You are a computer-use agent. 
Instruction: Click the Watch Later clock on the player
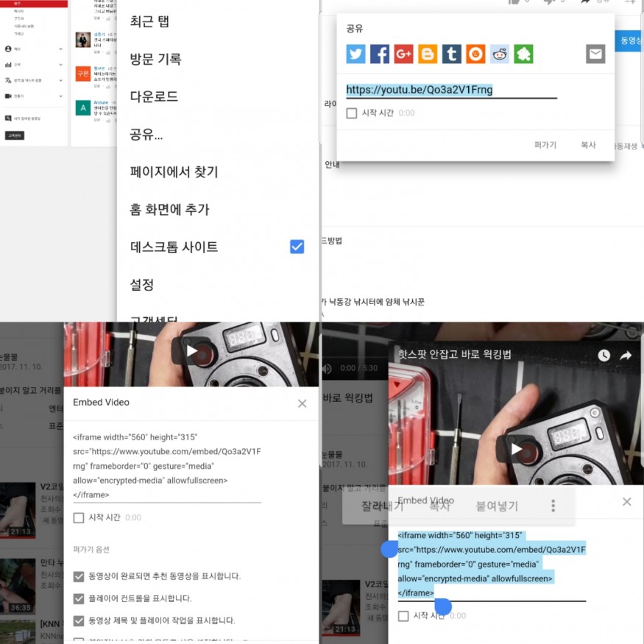[604, 355]
